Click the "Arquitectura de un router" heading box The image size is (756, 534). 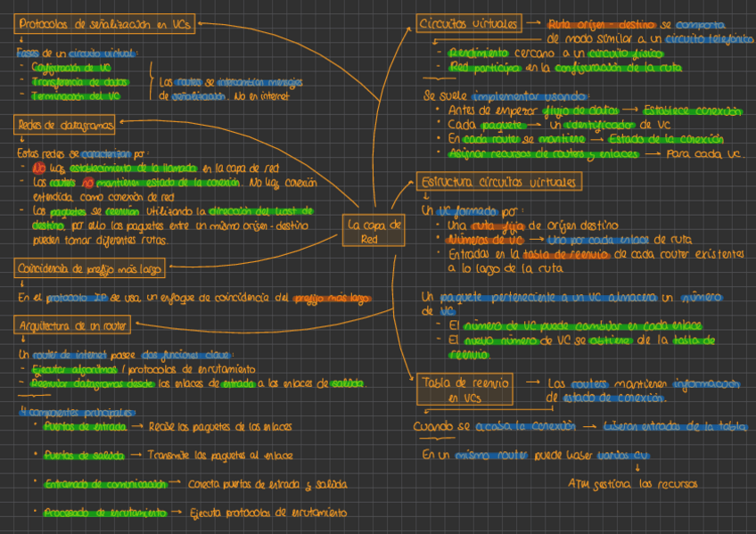(73, 325)
